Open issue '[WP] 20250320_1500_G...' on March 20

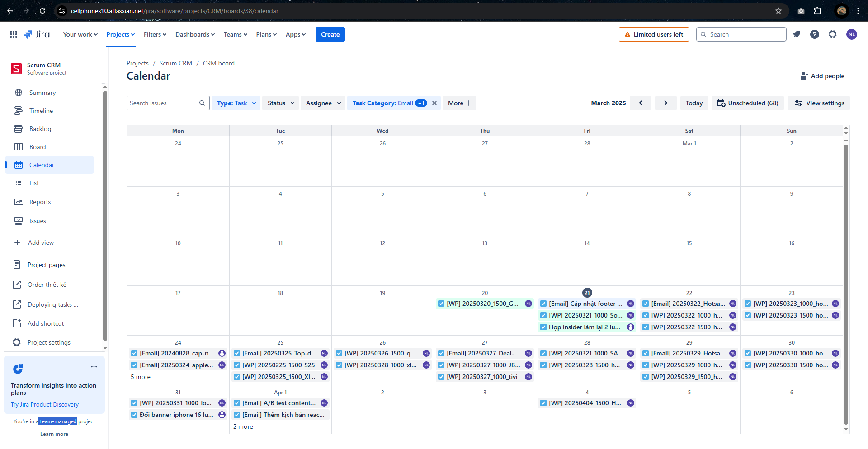point(485,304)
